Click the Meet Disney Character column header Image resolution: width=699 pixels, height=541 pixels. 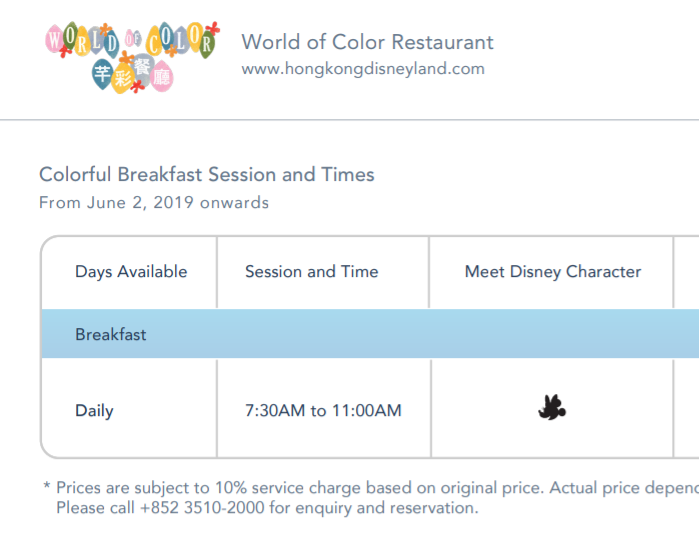[x=553, y=271]
